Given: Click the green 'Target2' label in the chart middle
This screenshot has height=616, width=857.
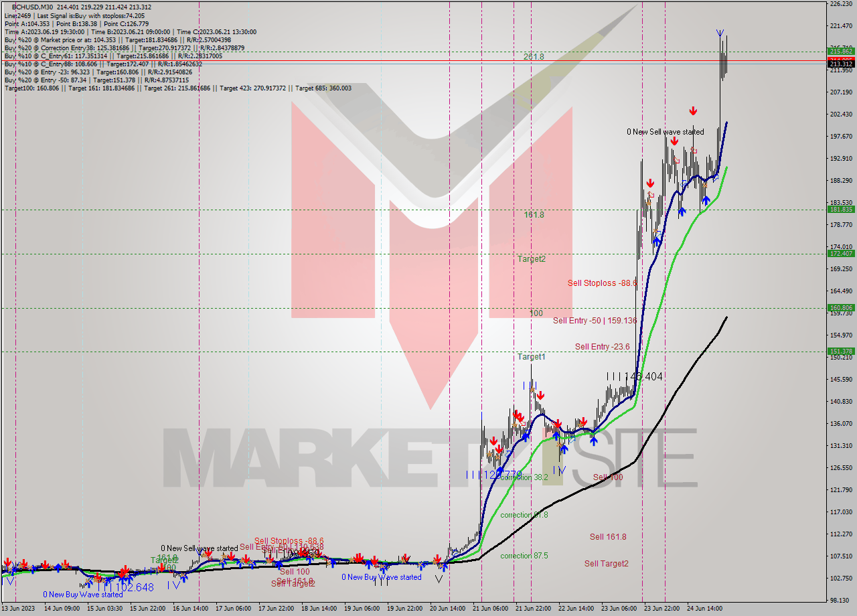Looking at the screenshot, I should (531, 258).
